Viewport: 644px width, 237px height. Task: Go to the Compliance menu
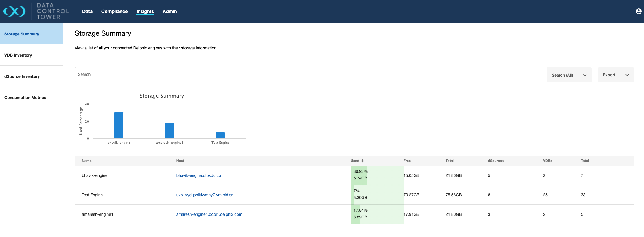click(x=114, y=11)
